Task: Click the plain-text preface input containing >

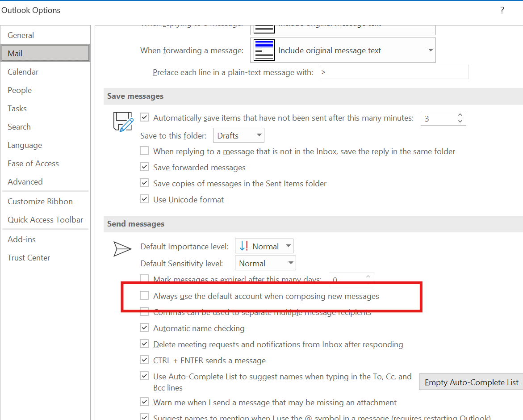Action: pyautogui.click(x=394, y=72)
